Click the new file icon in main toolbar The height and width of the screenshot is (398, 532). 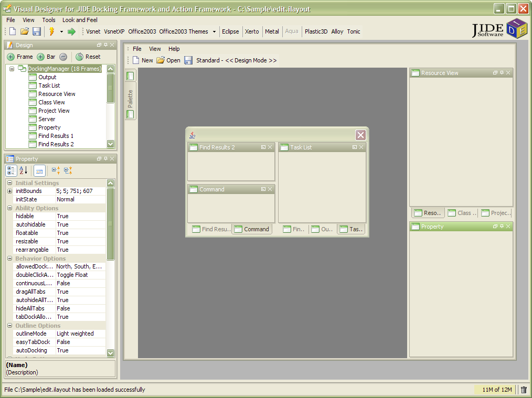[x=13, y=31]
